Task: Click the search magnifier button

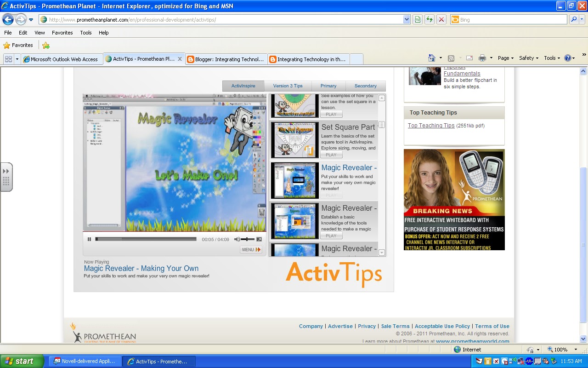Action: tap(573, 19)
